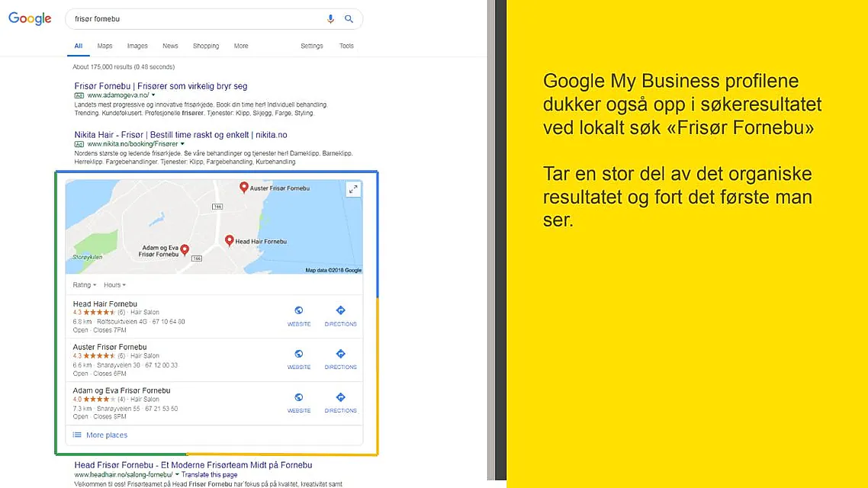This screenshot has height=488, width=868.
Task: Click the Auster Frisør Fornebu map pin
Action: point(243,188)
